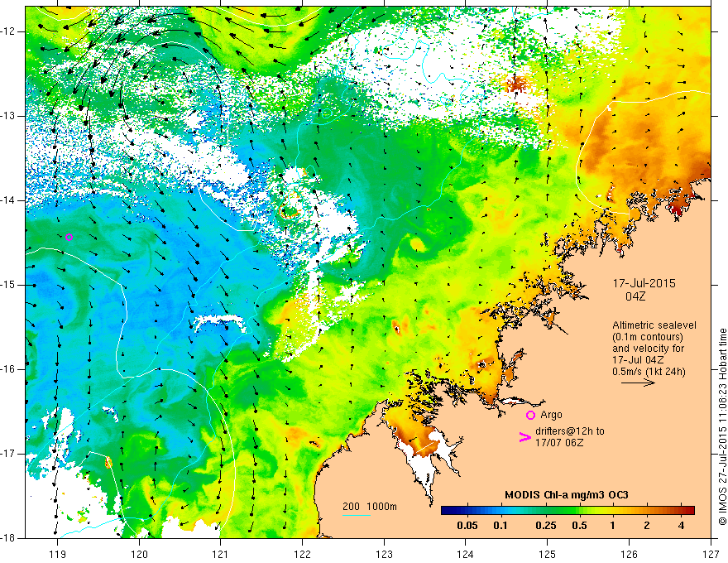Click the latitude axis label '-14'
The image size is (728, 563).
(9, 200)
